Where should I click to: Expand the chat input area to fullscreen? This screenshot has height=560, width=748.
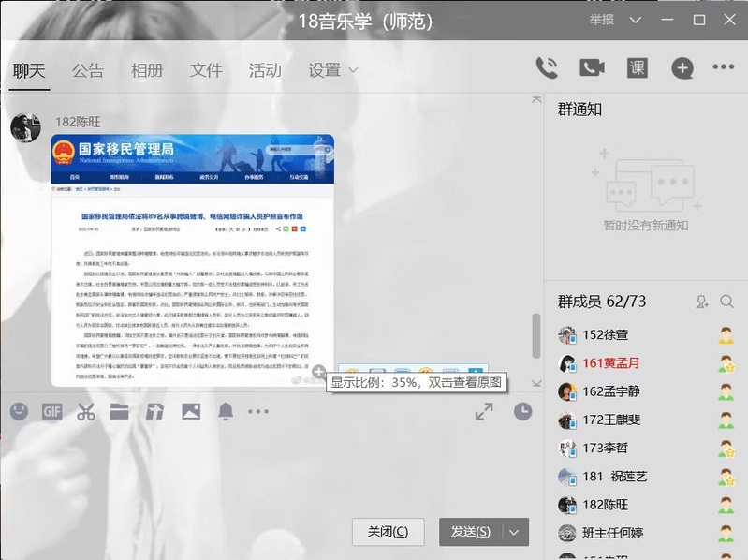(484, 411)
